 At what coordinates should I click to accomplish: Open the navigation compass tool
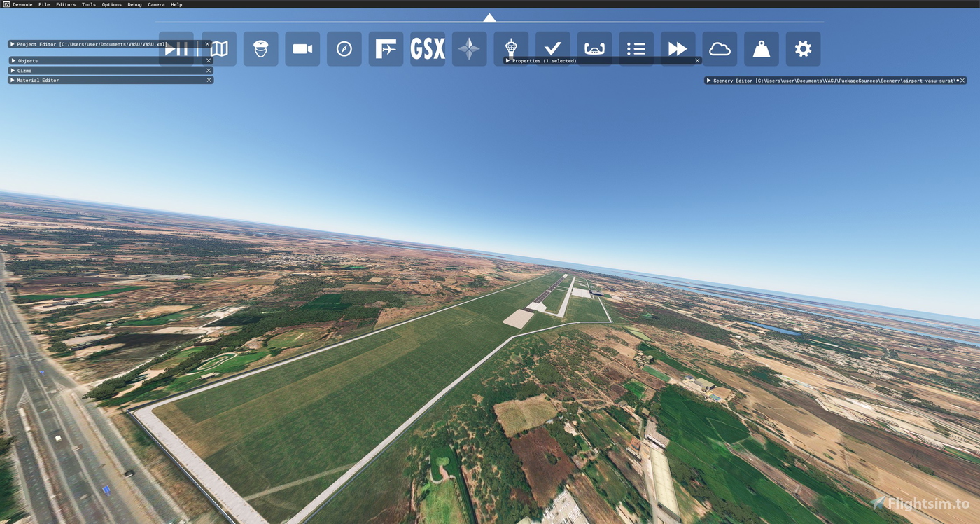[x=344, y=48]
